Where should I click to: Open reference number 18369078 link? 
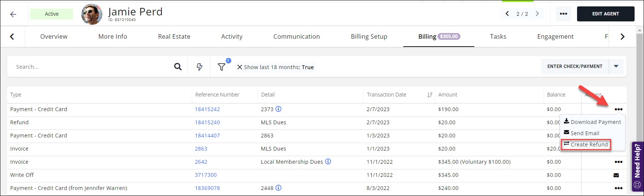point(207,188)
